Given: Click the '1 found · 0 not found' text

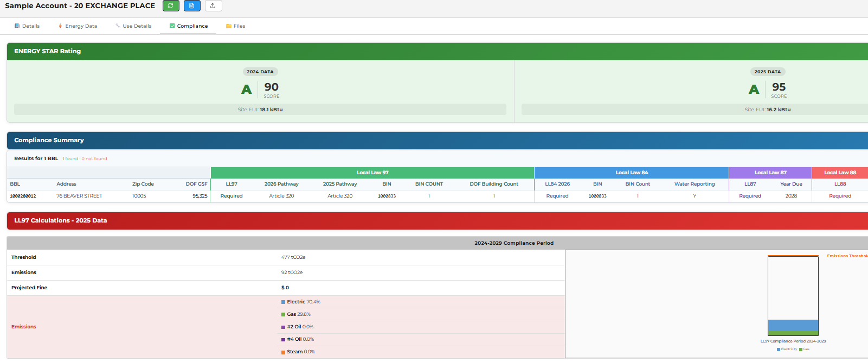Looking at the screenshot, I should pyautogui.click(x=85, y=158).
